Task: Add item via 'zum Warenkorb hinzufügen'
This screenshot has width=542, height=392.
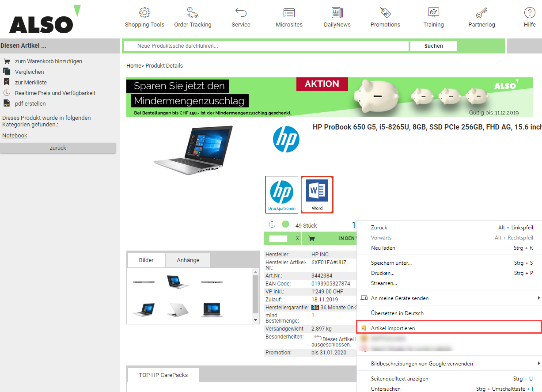Action: point(48,61)
